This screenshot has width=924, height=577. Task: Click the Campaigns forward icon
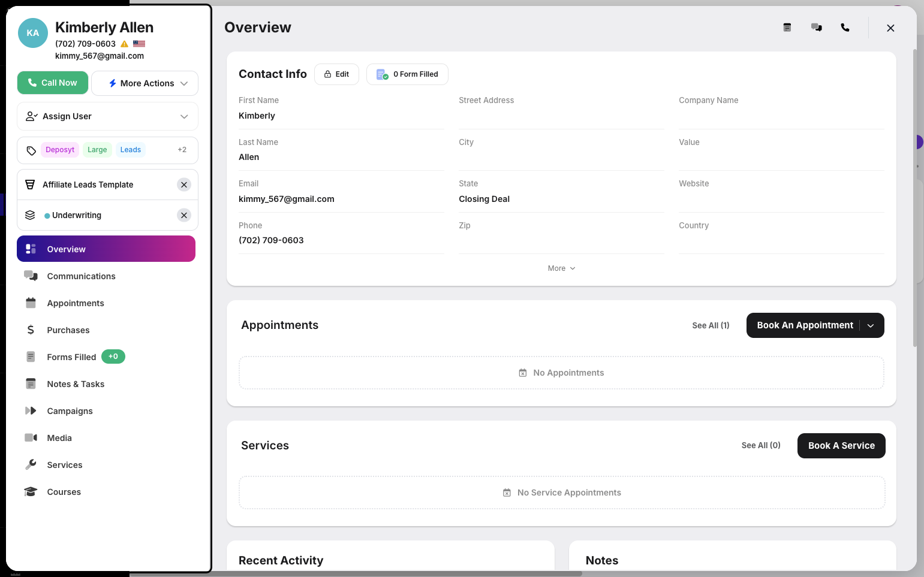(31, 410)
